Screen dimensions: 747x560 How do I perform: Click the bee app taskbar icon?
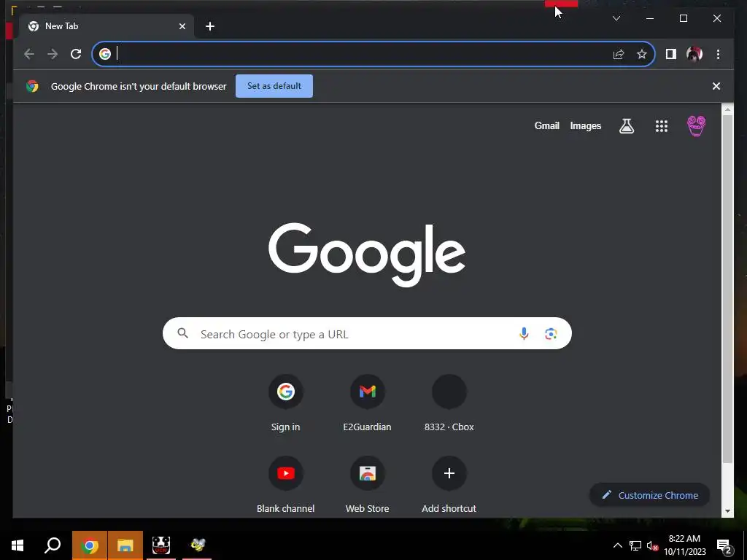(197, 545)
